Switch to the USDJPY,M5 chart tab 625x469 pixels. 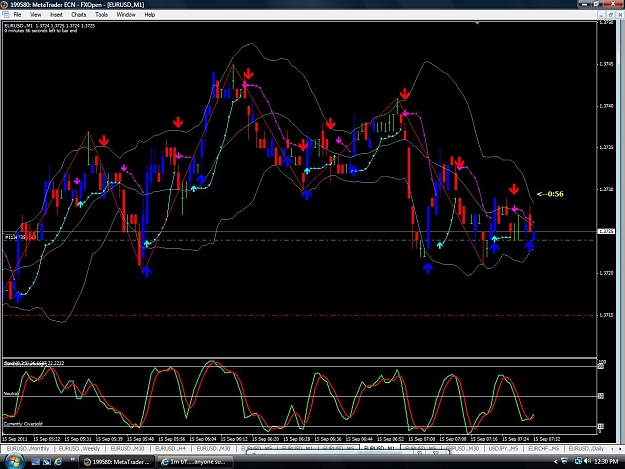[x=503, y=448]
